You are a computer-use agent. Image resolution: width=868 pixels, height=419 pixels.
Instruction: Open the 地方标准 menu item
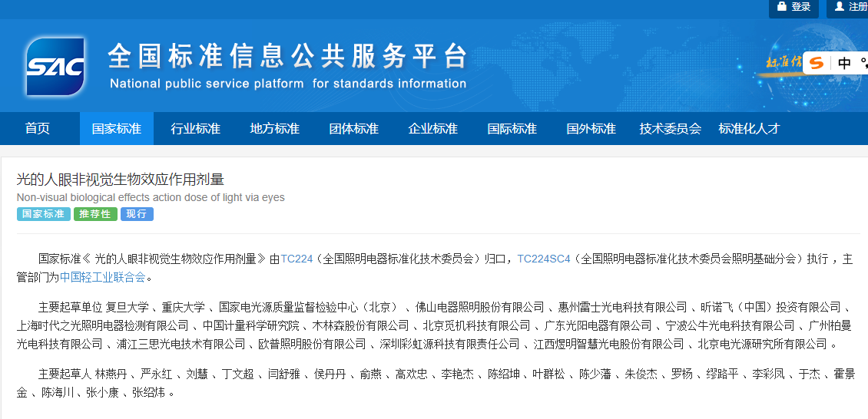(274, 128)
